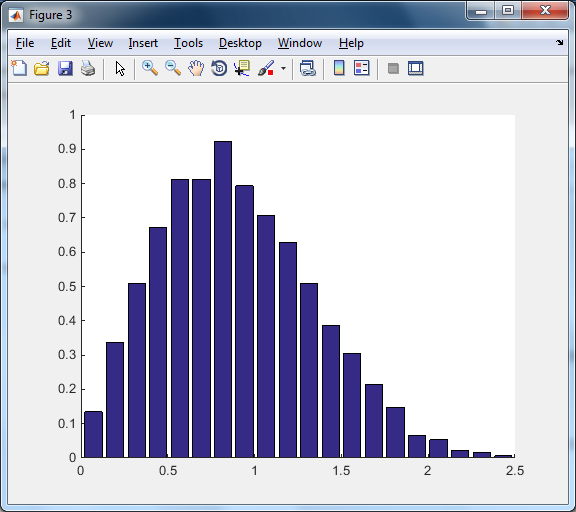This screenshot has width=576, height=512.
Task: Click the New Figure icon
Action: click(19, 68)
